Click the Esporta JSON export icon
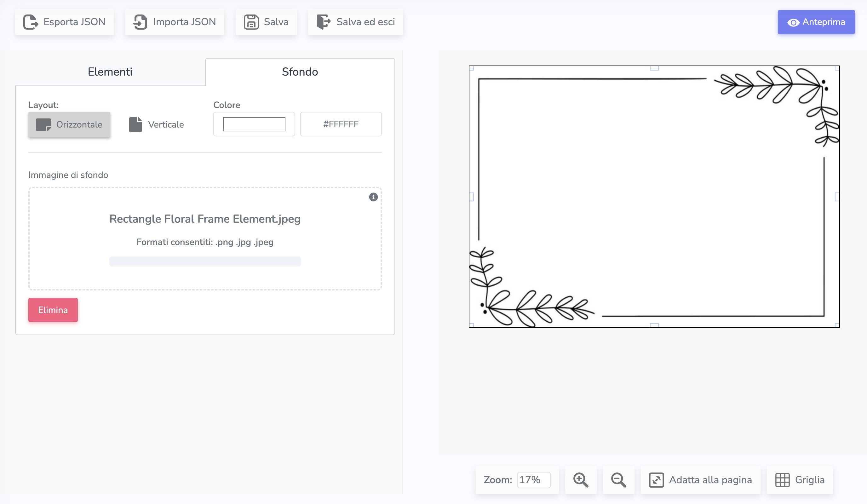 pos(31,22)
